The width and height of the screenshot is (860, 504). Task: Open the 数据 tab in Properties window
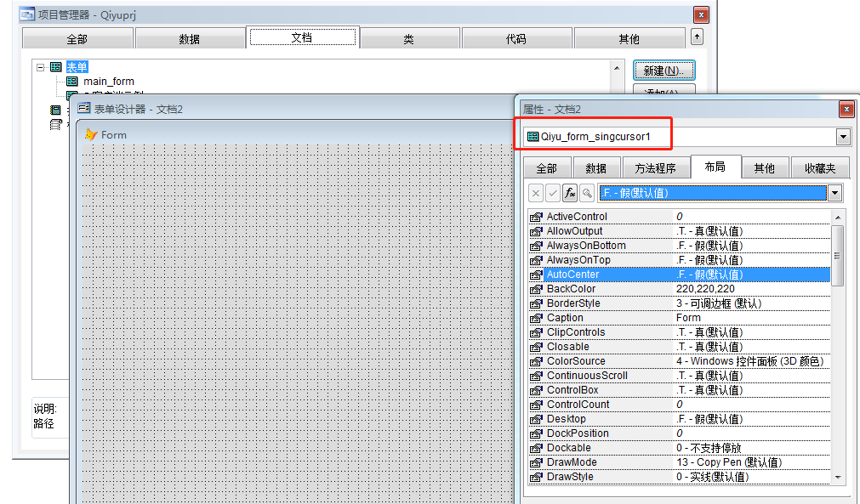(x=596, y=168)
